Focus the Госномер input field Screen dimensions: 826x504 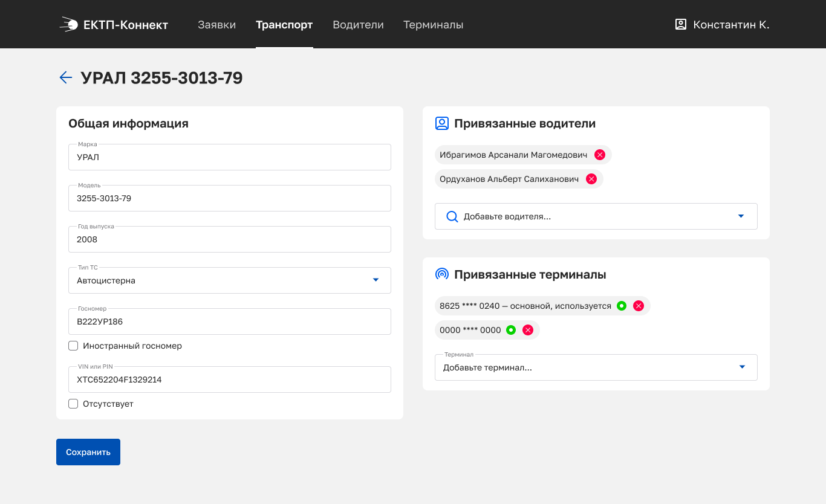point(230,321)
